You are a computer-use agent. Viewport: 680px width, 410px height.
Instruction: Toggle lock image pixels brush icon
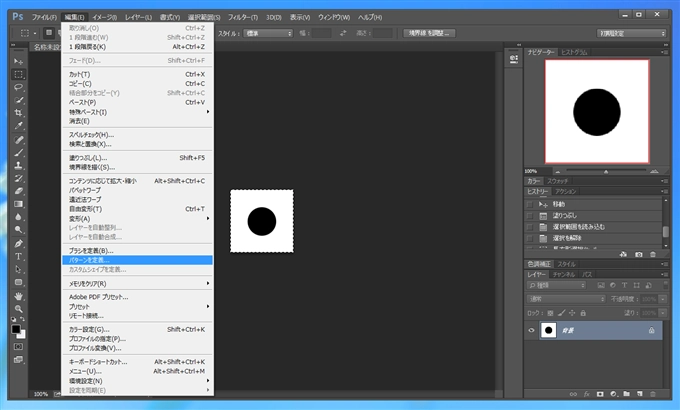(x=562, y=313)
